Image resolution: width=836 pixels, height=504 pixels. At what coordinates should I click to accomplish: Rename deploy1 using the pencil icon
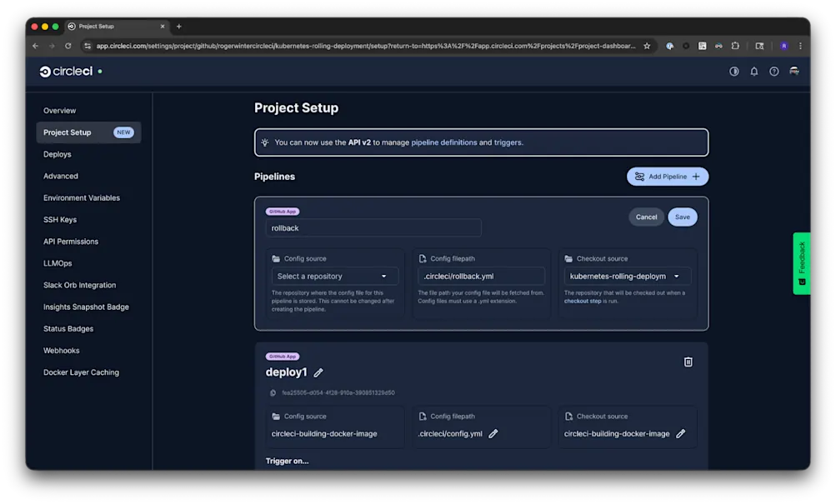pyautogui.click(x=318, y=372)
